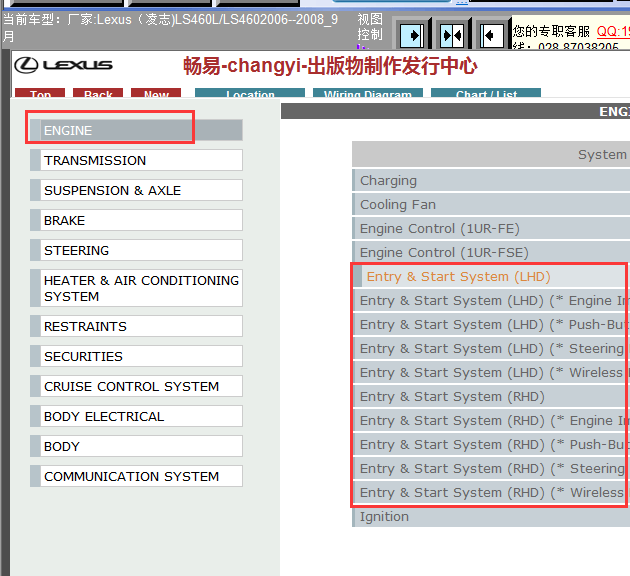Open the Ignition system entry
Image resolution: width=630 pixels, height=576 pixels.
(491, 517)
